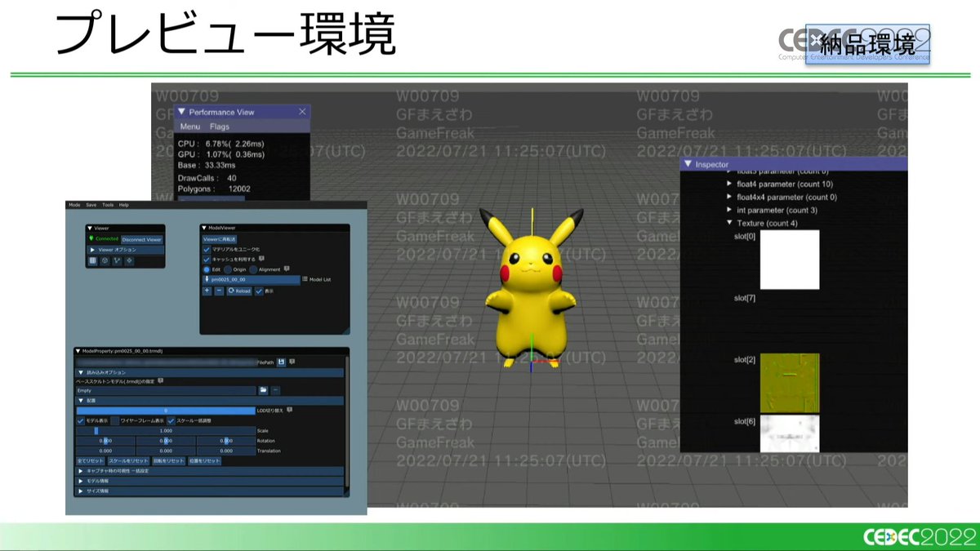The width and height of the screenshot is (980, 551).
Task: Click the Reload button
Action: click(x=239, y=291)
